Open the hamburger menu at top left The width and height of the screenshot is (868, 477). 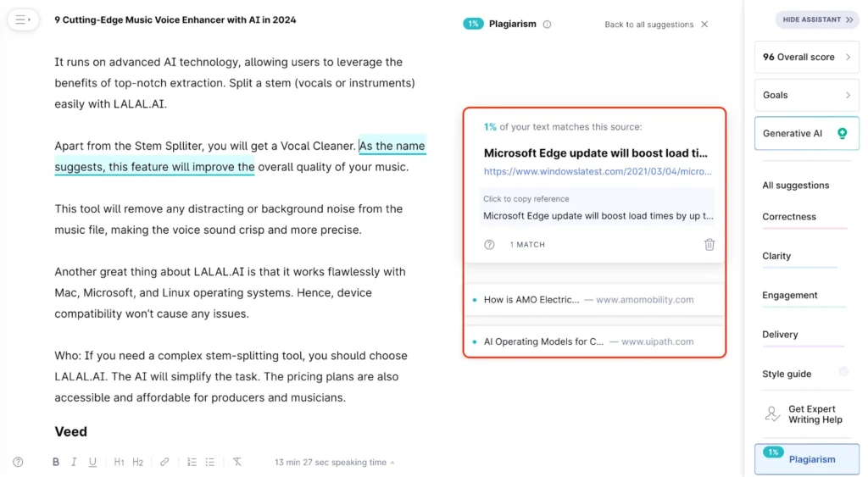(22, 19)
